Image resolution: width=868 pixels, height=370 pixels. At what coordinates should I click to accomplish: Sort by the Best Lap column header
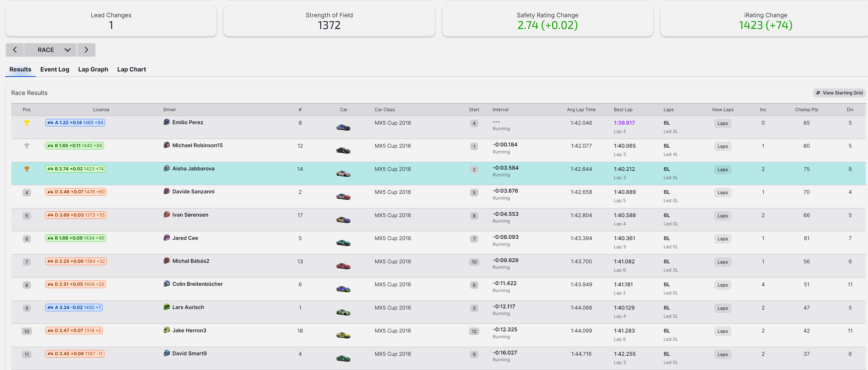click(x=623, y=109)
